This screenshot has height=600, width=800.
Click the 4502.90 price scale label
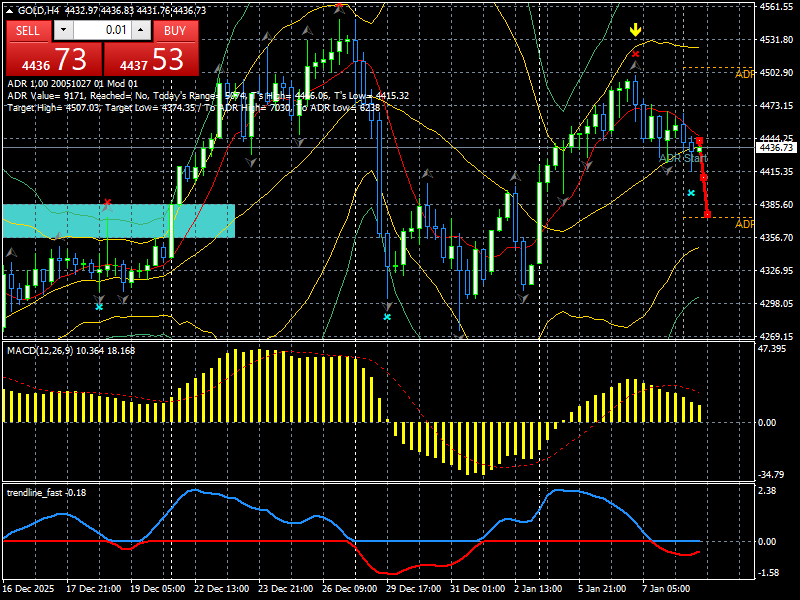(x=776, y=72)
